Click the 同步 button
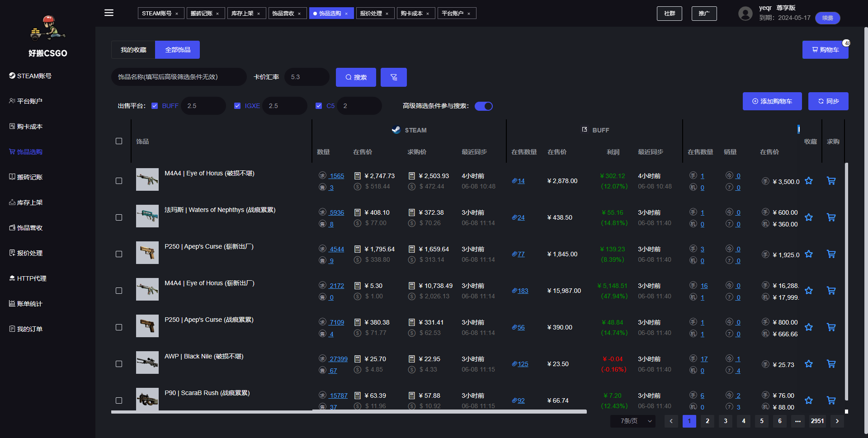 [828, 101]
